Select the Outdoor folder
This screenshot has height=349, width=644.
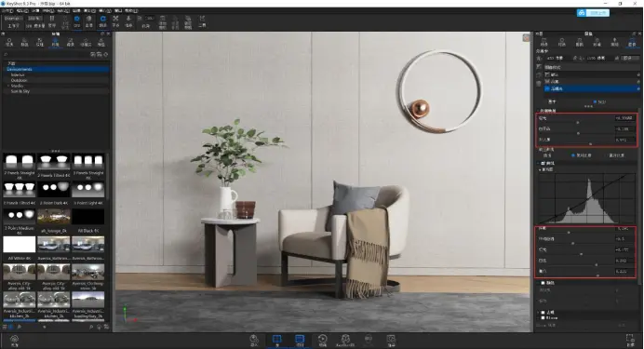tap(19, 80)
